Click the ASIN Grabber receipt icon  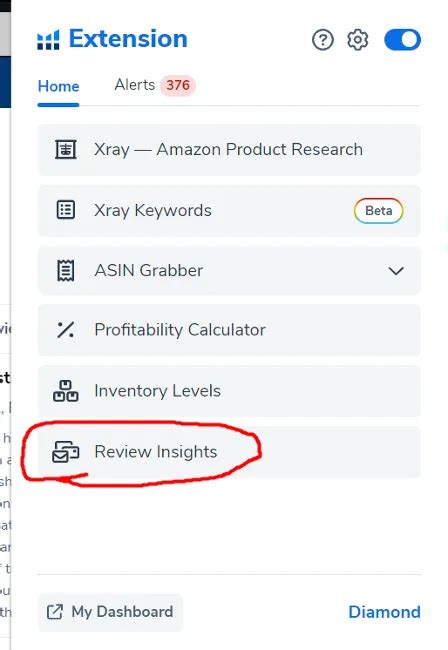coord(66,271)
